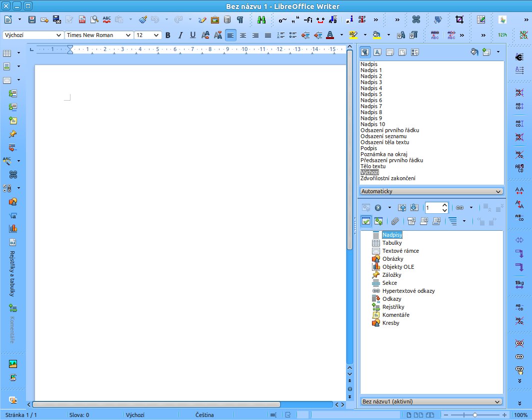This screenshot has width=532, height=420.
Task: Click Stránka 1 / 1 in status bar
Action: point(21,415)
